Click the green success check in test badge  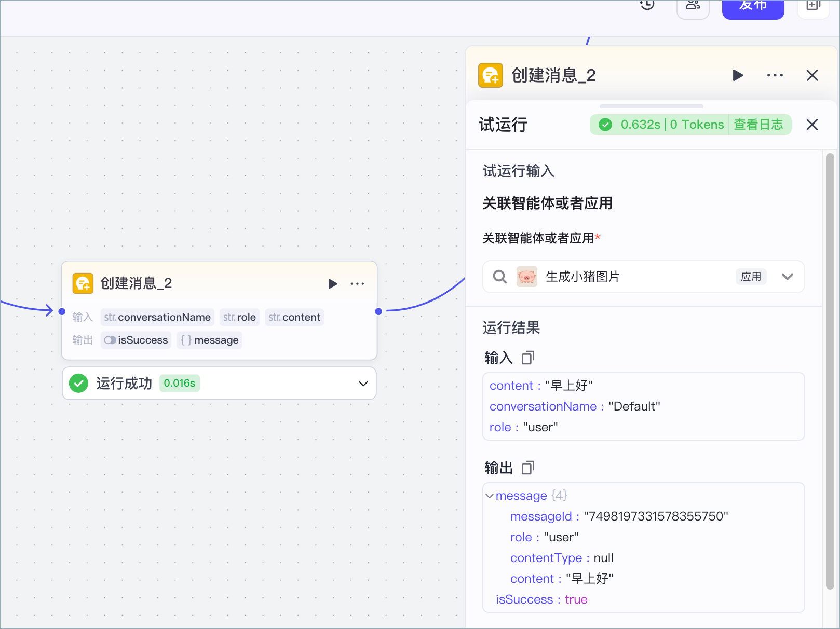click(605, 125)
